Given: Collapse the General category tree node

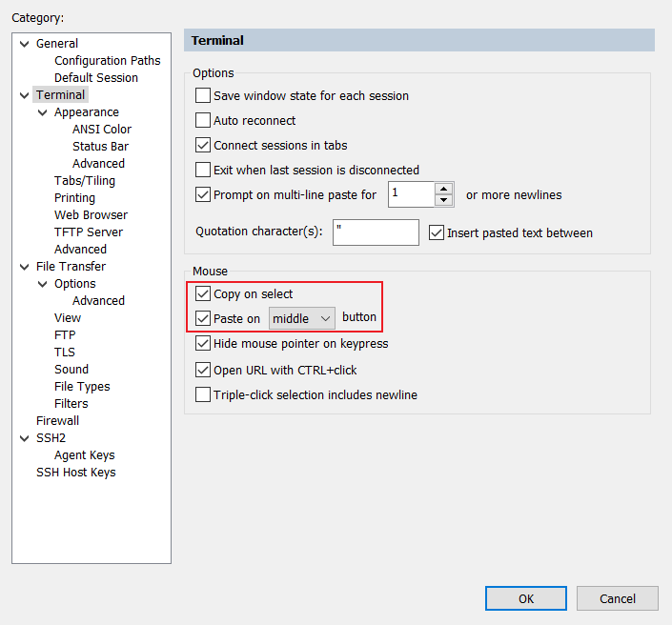Looking at the screenshot, I should (24, 44).
